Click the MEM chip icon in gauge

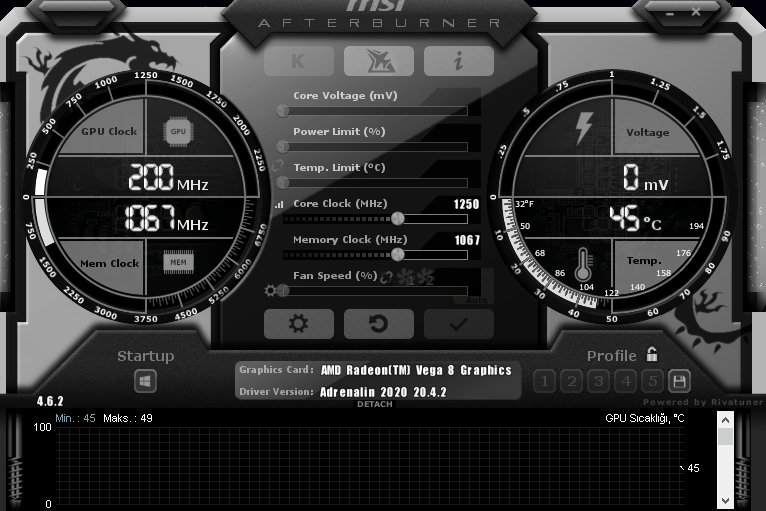coord(178,262)
